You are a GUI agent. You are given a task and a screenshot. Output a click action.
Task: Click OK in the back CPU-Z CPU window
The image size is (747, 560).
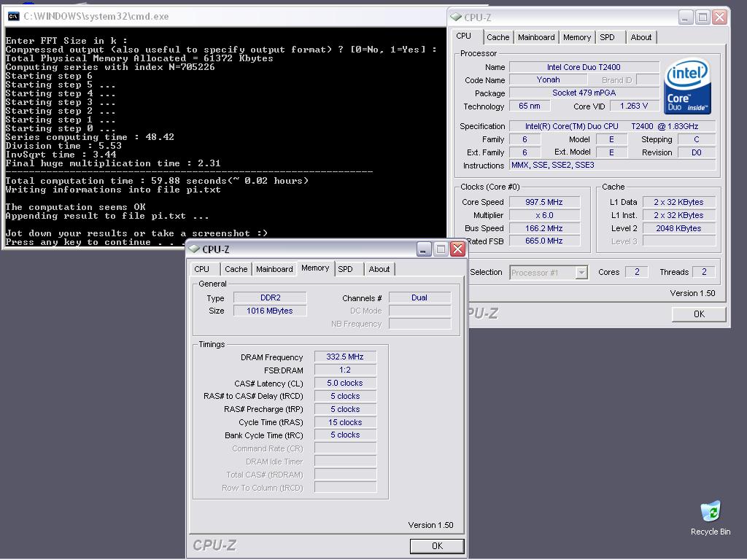699,314
